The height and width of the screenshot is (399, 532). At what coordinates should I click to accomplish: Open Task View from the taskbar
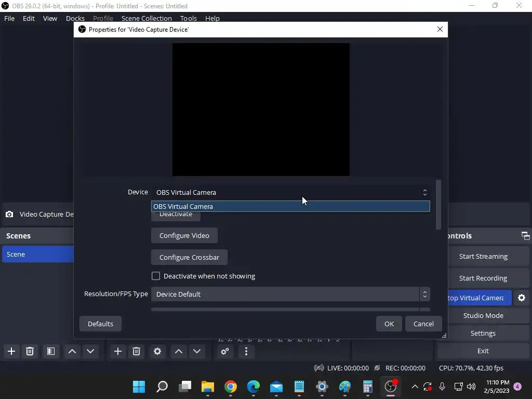185,387
